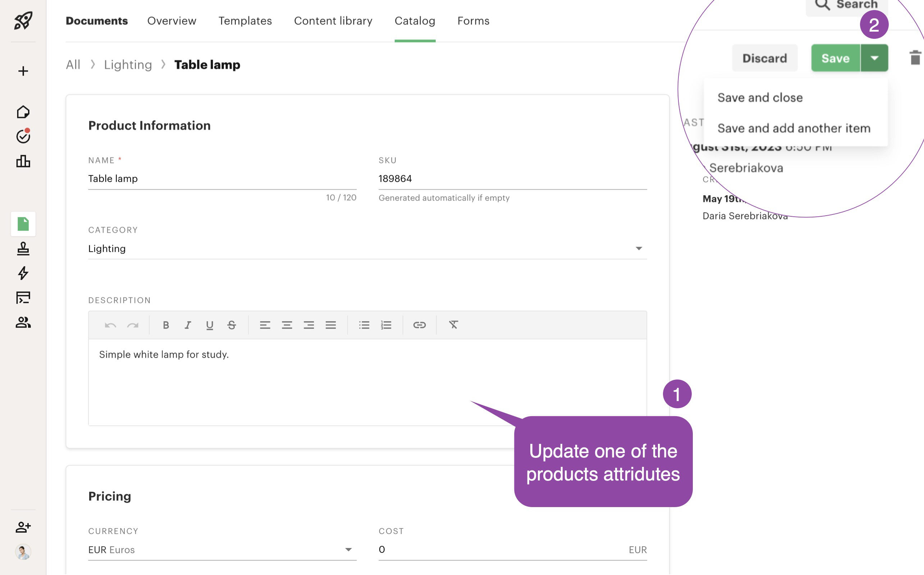Redo edit in description toolbar
Image resolution: width=924 pixels, height=575 pixels.
[133, 325]
